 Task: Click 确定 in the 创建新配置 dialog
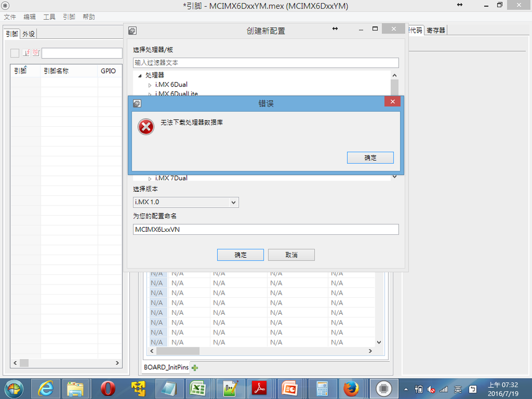click(x=240, y=255)
